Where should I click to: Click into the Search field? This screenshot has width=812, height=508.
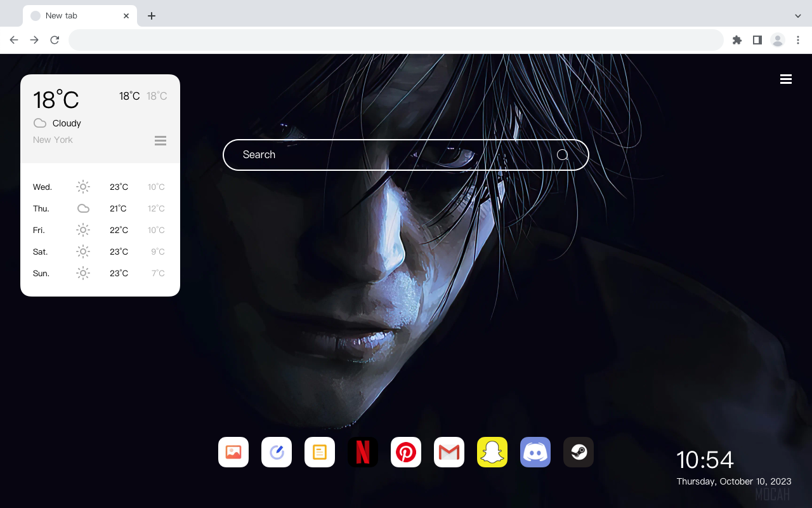click(x=406, y=155)
